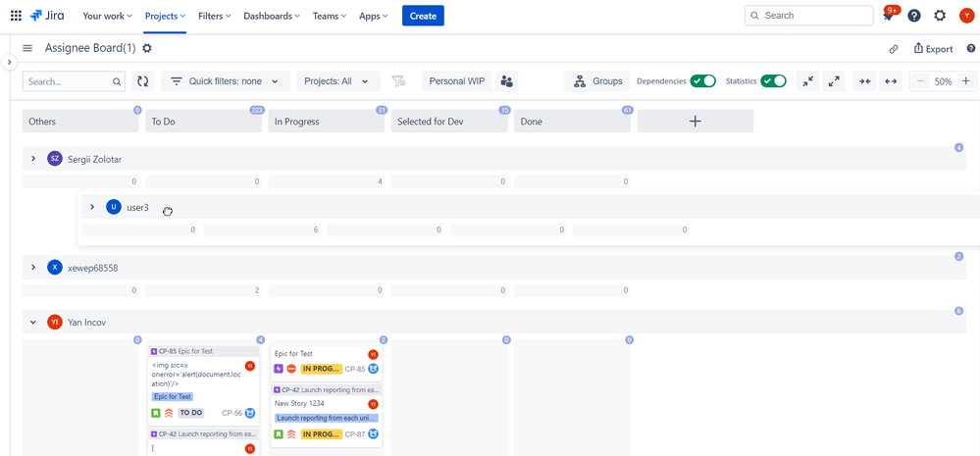Decrease zoom with minus button
Viewport: 980px width, 456px height.
click(x=920, y=81)
